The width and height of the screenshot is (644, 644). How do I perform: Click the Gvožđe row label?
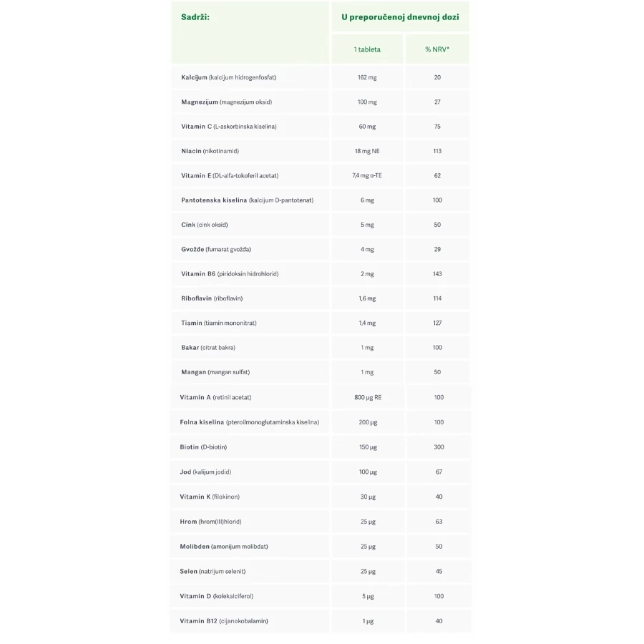pos(217,249)
